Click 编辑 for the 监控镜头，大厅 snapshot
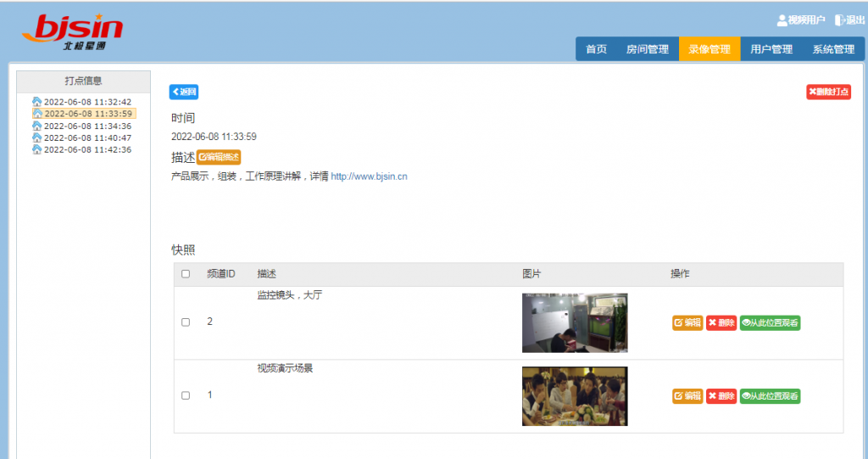 coord(687,322)
